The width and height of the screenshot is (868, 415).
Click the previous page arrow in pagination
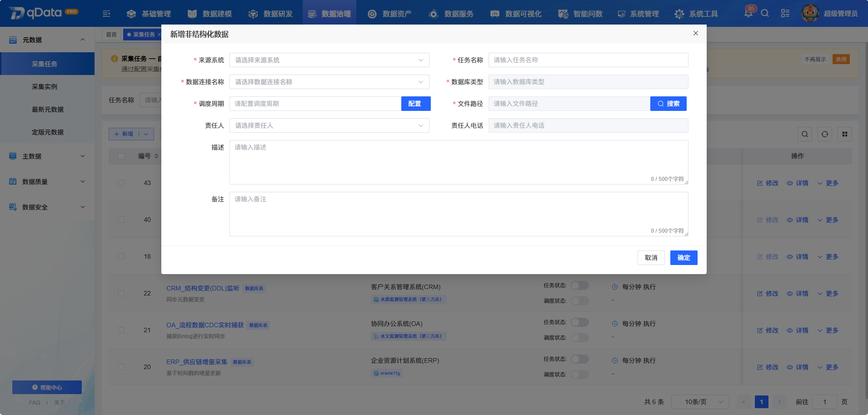coord(743,402)
